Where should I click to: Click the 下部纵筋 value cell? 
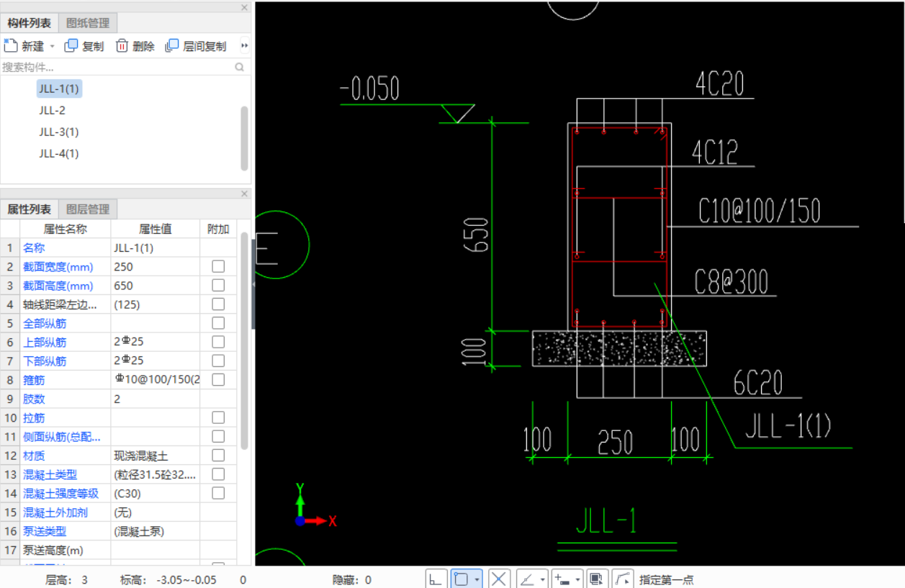(156, 361)
